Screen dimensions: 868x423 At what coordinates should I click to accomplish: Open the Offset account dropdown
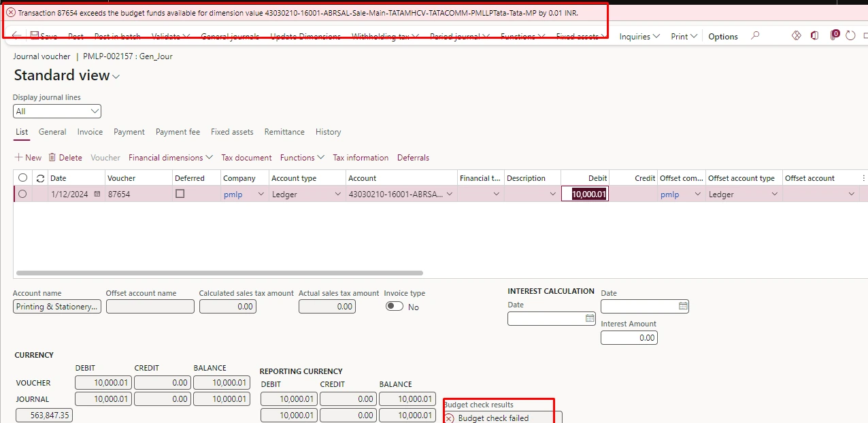coord(852,194)
